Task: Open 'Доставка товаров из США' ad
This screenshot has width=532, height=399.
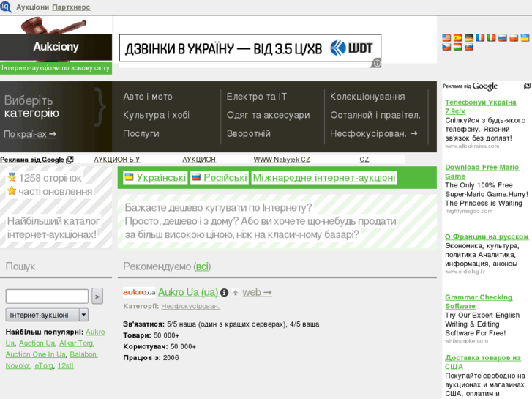Action: pos(483,362)
